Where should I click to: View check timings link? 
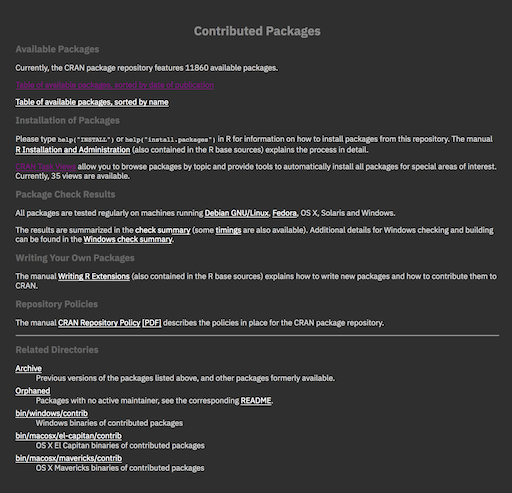[x=228, y=230]
